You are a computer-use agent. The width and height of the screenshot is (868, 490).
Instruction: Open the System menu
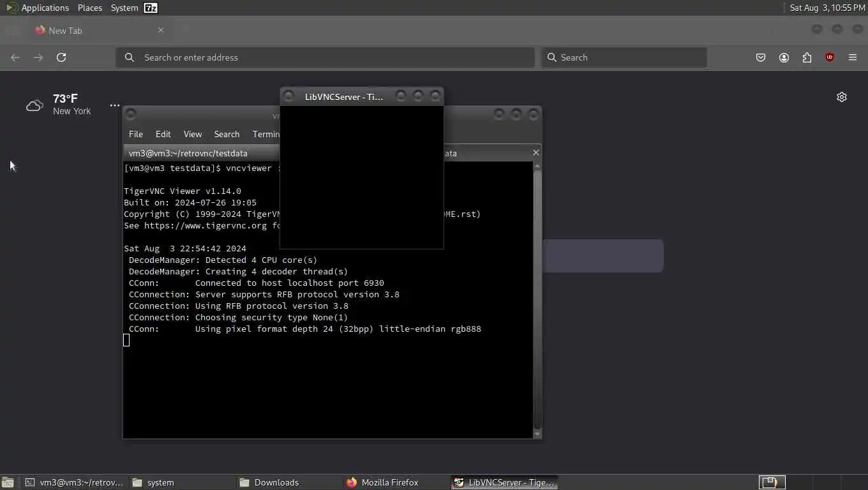124,8
